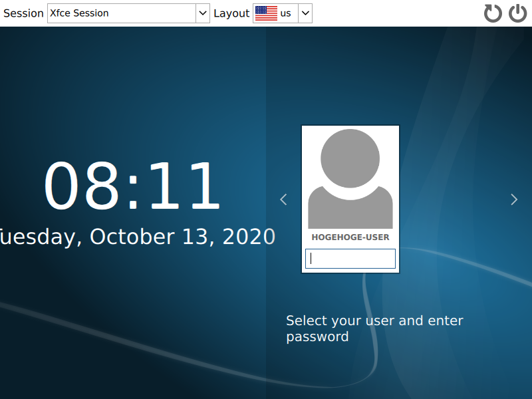Click the 08:11 clock display

click(x=132, y=186)
